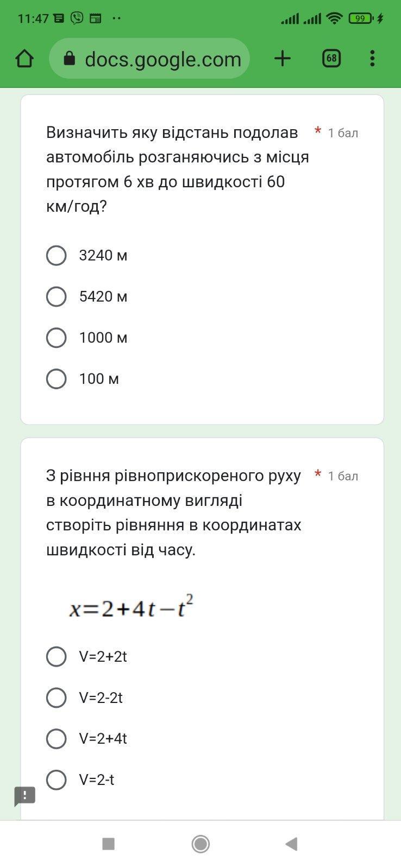Screen dimensions: 401x868
Task: Choose the V=2-t option
Action: [x=57, y=780]
